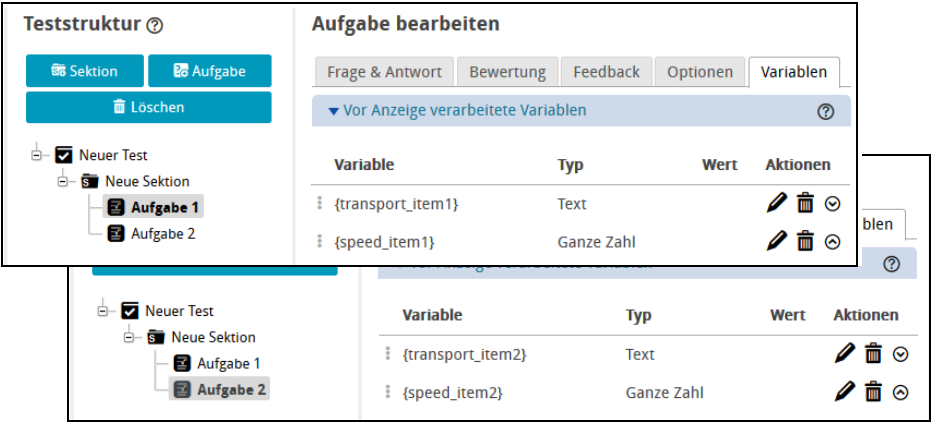
Task: Collapse the Neue Sektion tree node
Action: tap(64, 181)
